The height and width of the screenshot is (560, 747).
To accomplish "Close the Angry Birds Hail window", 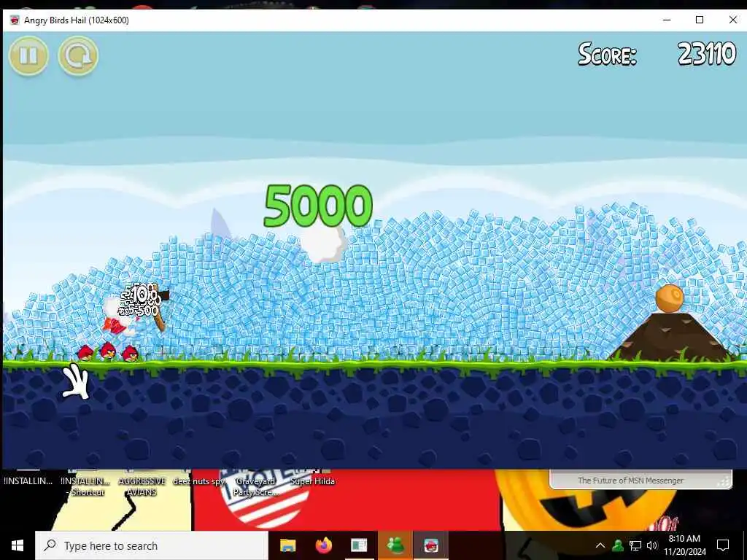I will (x=732, y=20).
